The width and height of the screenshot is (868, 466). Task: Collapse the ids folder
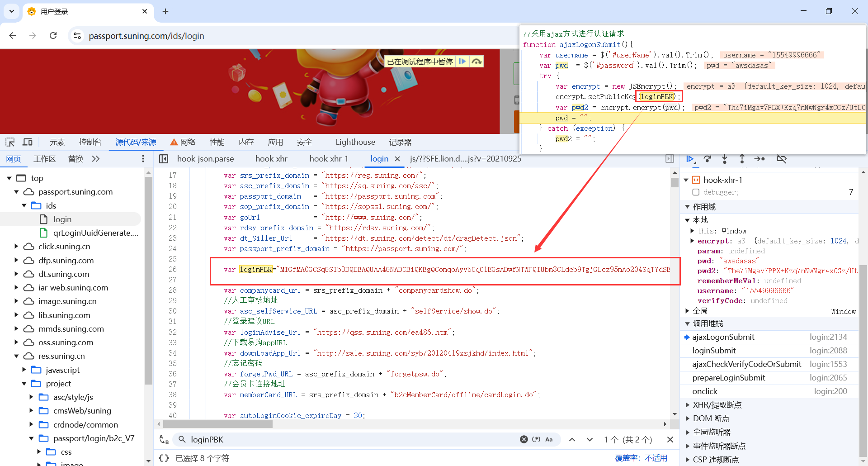tap(24, 205)
